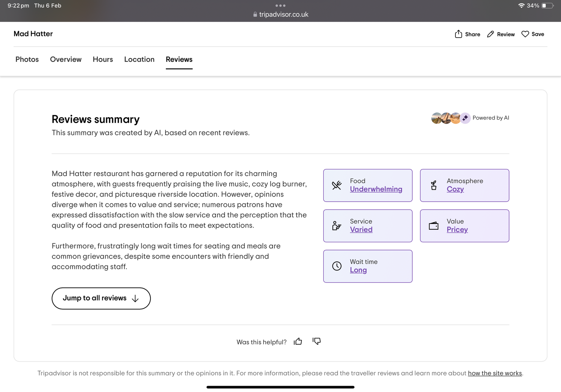Screen dimensions: 561x392
Task: Tap the Review pencil icon
Action: click(491, 34)
